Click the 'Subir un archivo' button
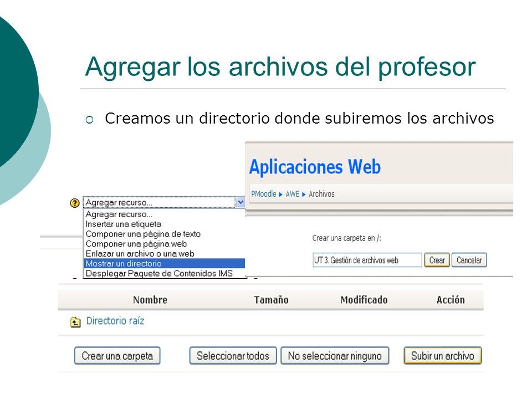Screen dimensions: 532x399 (x=443, y=356)
